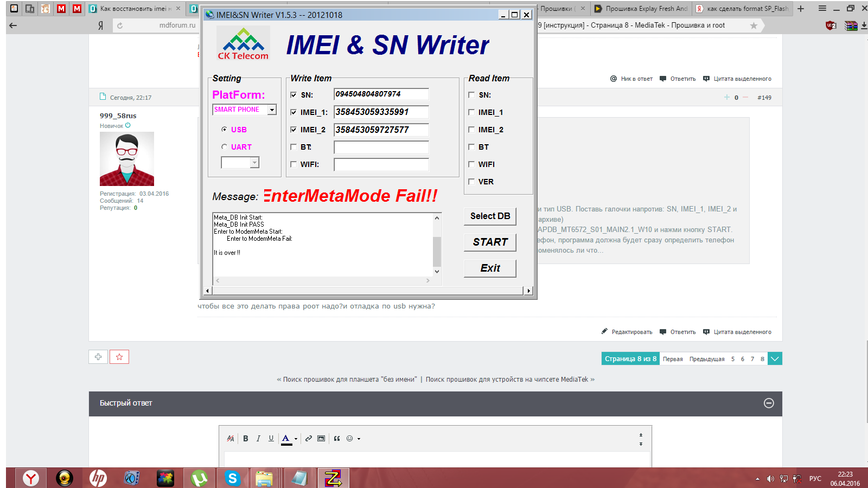Screen dimensions: 868x488
Task: Insert a link with the chain icon
Action: (x=309, y=439)
